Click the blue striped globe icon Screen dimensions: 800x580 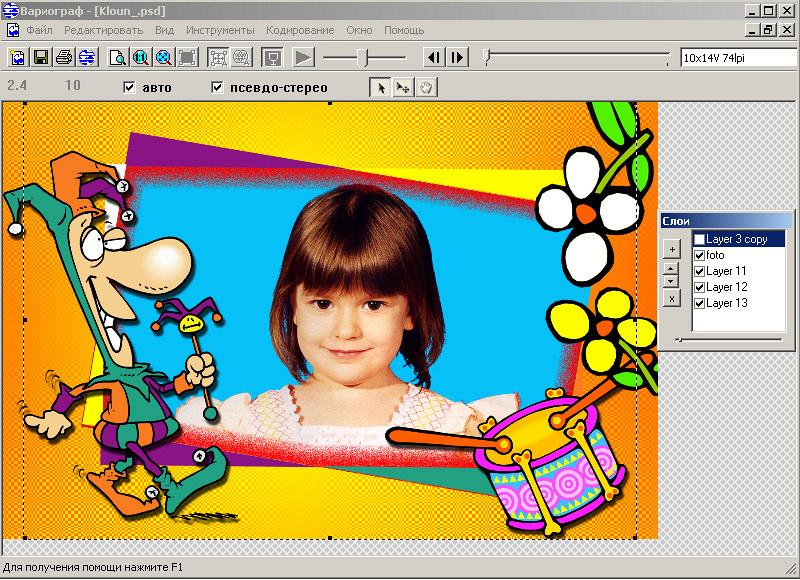click(87, 57)
